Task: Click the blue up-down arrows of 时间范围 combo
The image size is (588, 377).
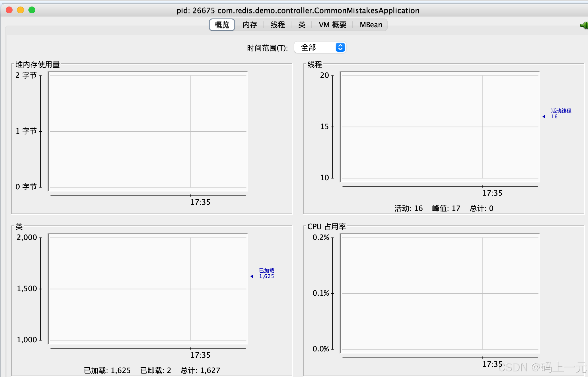Action: coord(340,47)
